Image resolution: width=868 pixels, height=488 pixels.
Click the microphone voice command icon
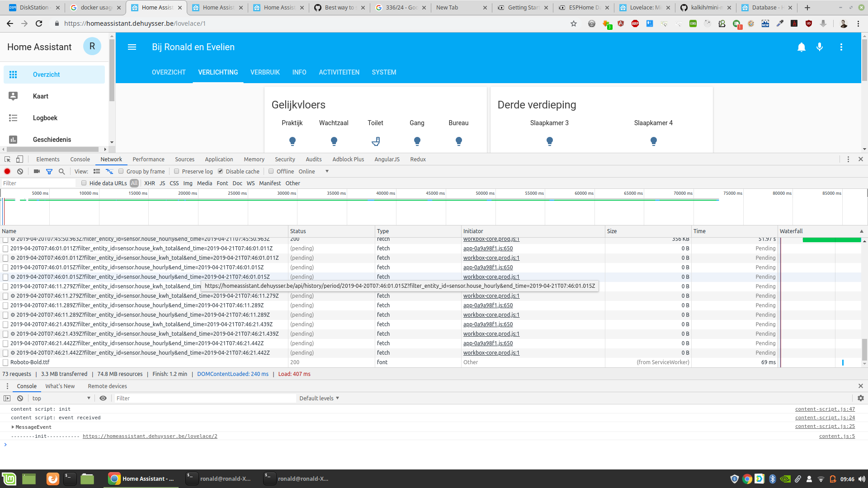[x=819, y=47]
